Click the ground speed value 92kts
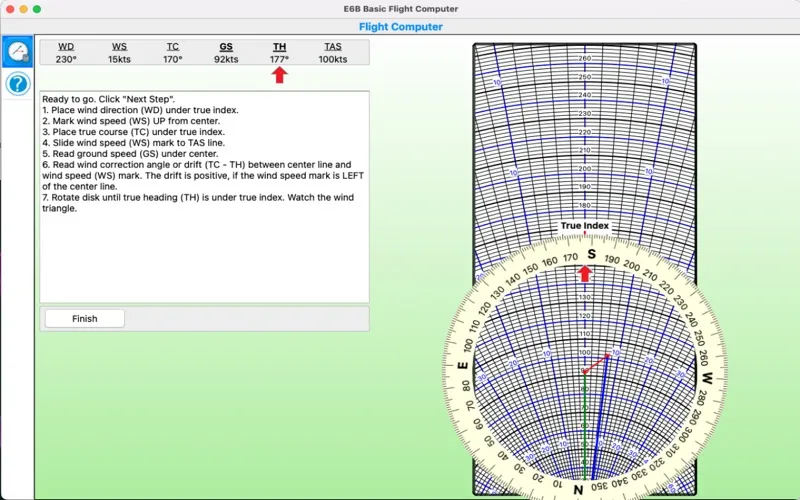The width and height of the screenshot is (800, 500). tap(226, 59)
